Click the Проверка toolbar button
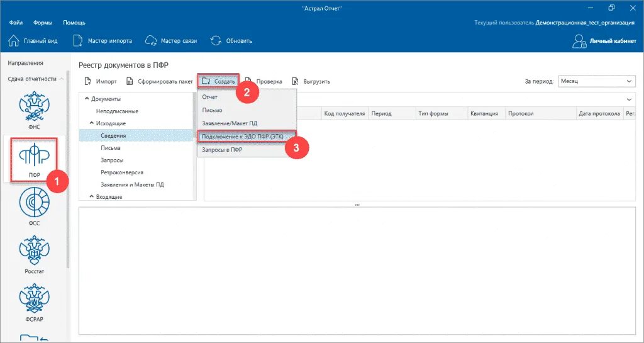The height and width of the screenshot is (343, 644). pyautogui.click(x=264, y=81)
